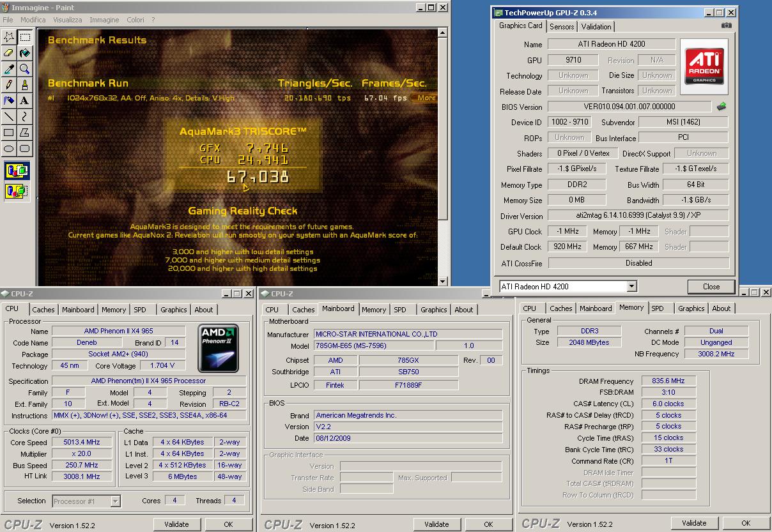
Task: Switch to the Validation tab in GPU-Z
Action: (x=596, y=26)
